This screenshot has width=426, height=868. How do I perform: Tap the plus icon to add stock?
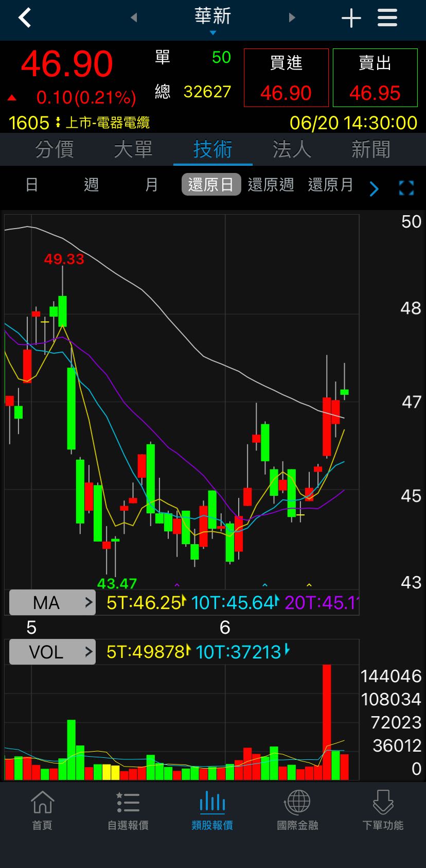tap(351, 19)
